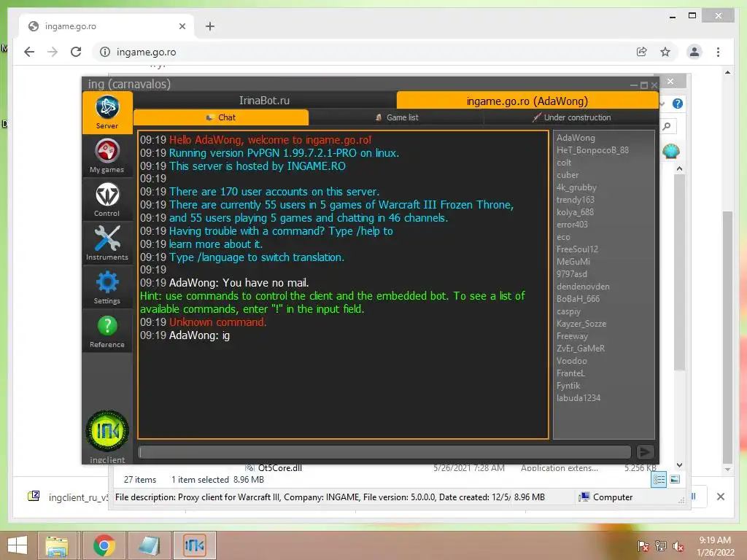The height and width of the screenshot is (560, 747).
Task: Select user Voodoo
Action: click(571, 360)
